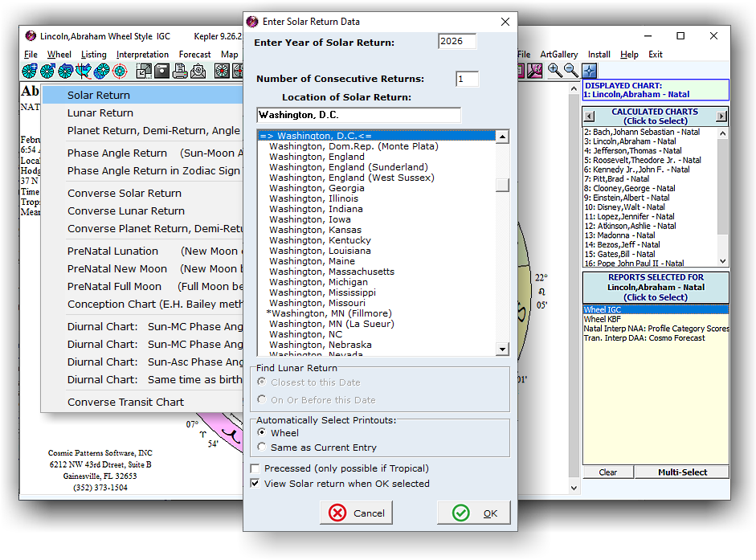The image size is (756, 560).
Task: Maximize the Kepler main window
Action: pos(680,35)
